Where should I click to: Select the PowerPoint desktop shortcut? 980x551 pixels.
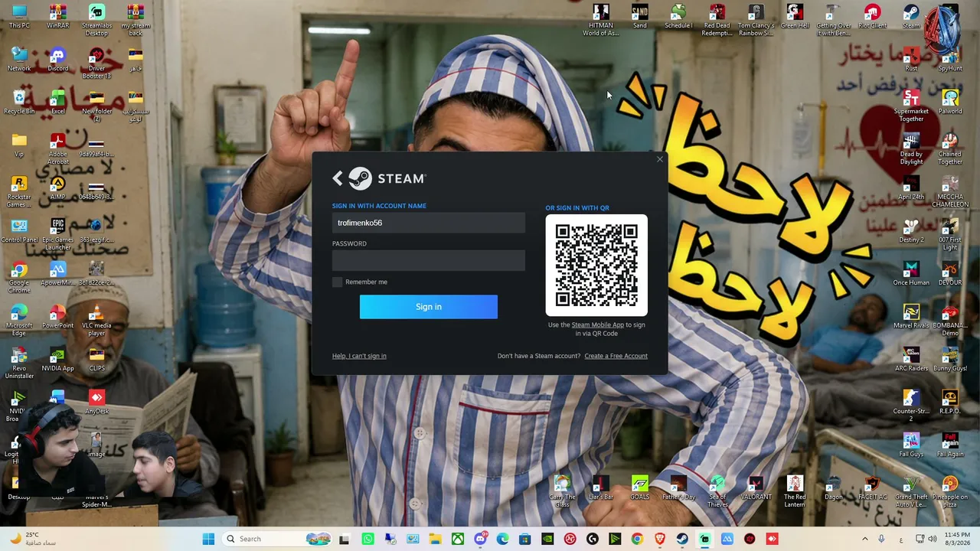point(57,317)
